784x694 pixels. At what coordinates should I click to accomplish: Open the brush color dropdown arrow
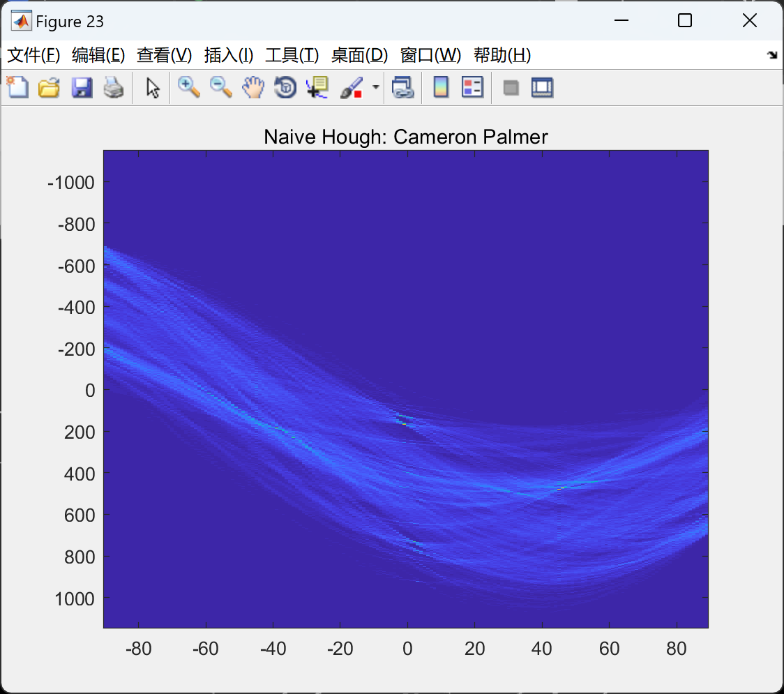coord(375,87)
